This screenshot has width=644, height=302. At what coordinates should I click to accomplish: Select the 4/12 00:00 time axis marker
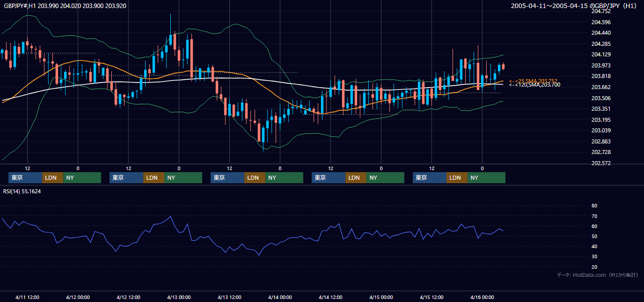[x=78, y=297]
